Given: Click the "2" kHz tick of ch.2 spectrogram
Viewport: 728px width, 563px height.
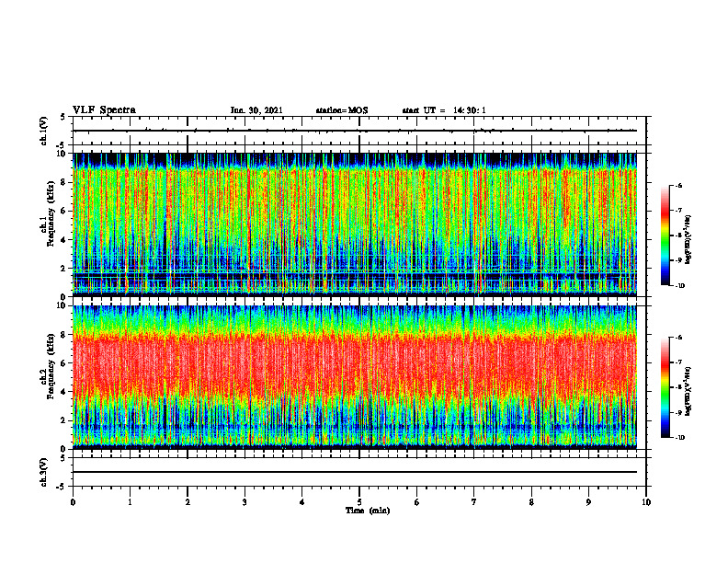Looking at the screenshot, I should pos(64,420).
